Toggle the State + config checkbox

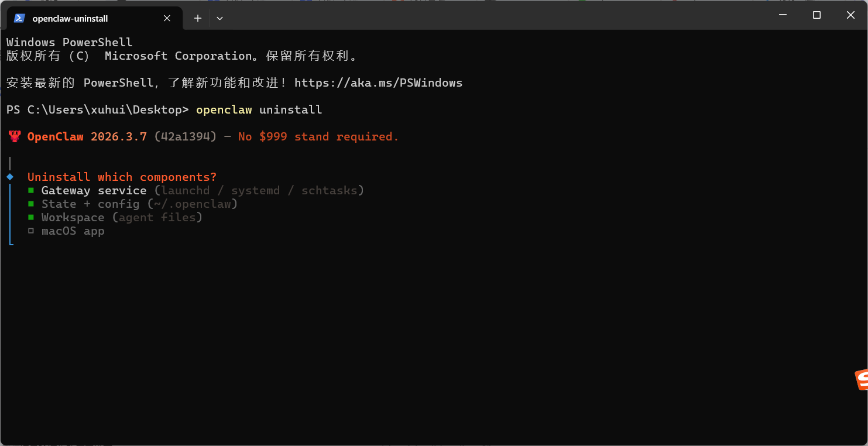click(x=31, y=204)
